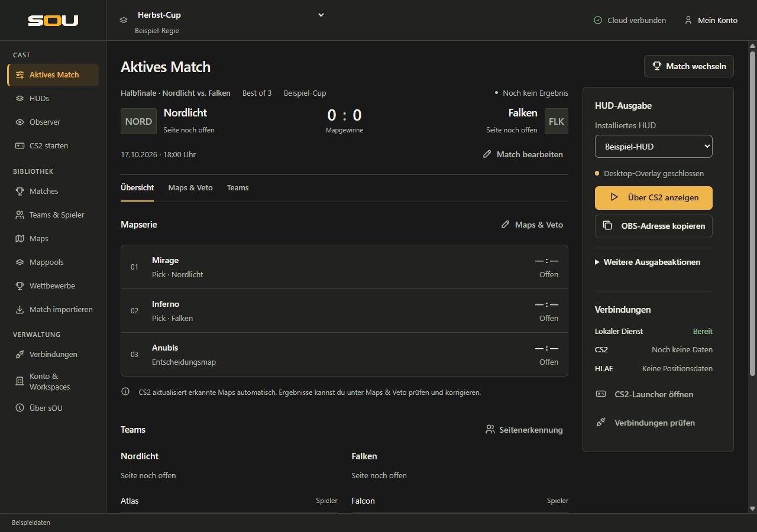Click the Über sOU info icon

(x=20, y=408)
